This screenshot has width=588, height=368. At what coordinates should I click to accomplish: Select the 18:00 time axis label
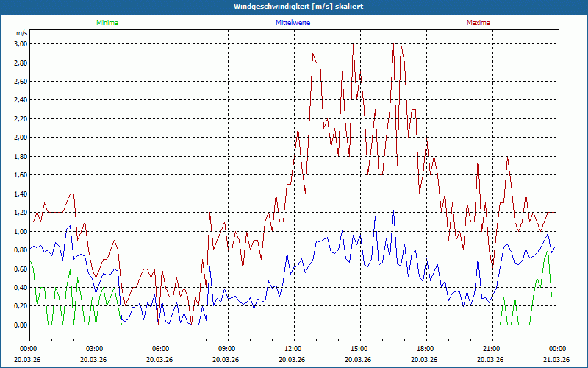coord(426,349)
